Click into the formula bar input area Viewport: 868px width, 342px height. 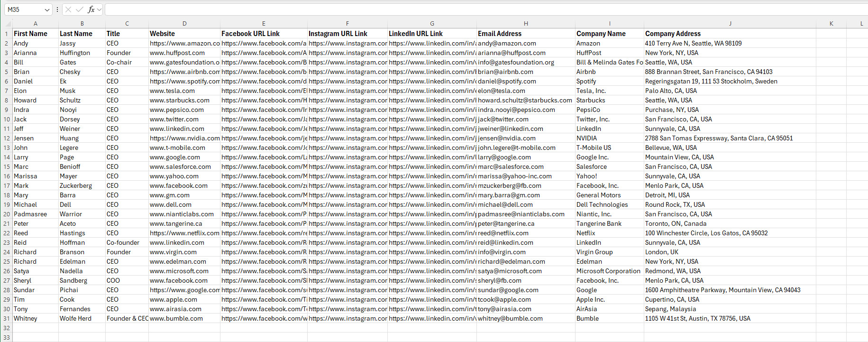[486, 9]
